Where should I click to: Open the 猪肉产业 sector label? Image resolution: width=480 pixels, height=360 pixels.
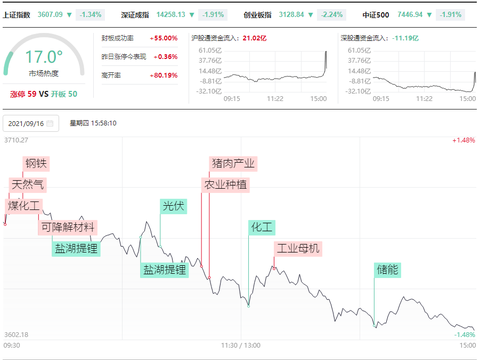point(233,164)
